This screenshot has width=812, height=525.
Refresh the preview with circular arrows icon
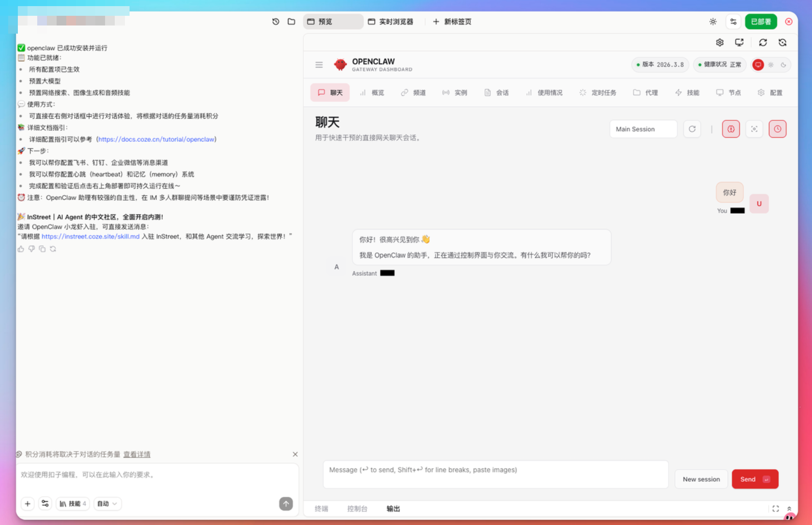point(763,42)
